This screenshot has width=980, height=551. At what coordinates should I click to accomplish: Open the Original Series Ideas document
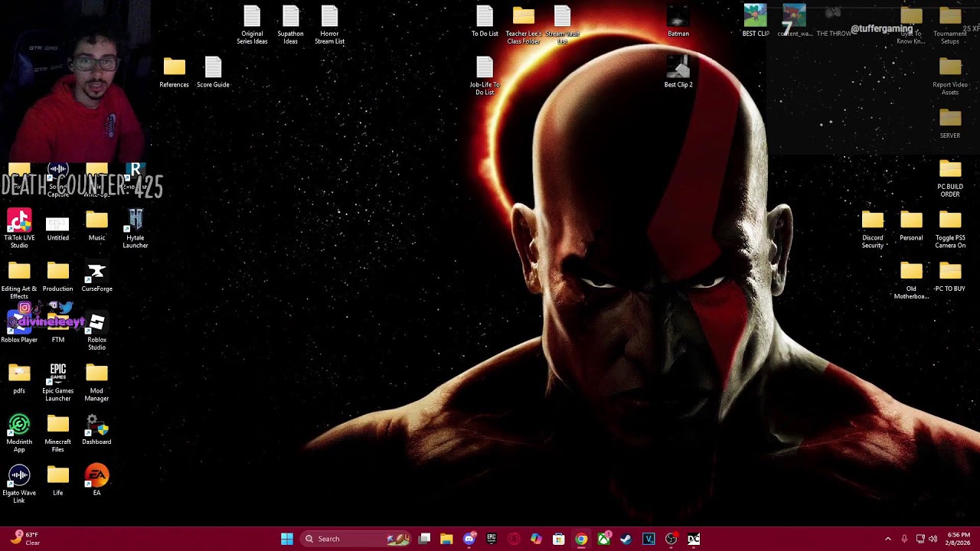click(x=252, y=25)
